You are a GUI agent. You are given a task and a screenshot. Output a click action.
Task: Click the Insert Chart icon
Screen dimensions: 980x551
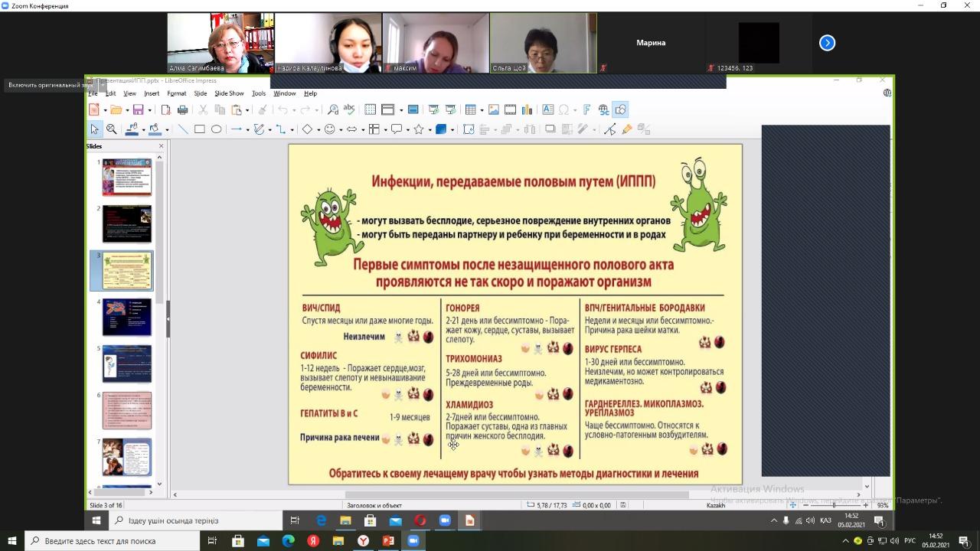click(527, 109)
